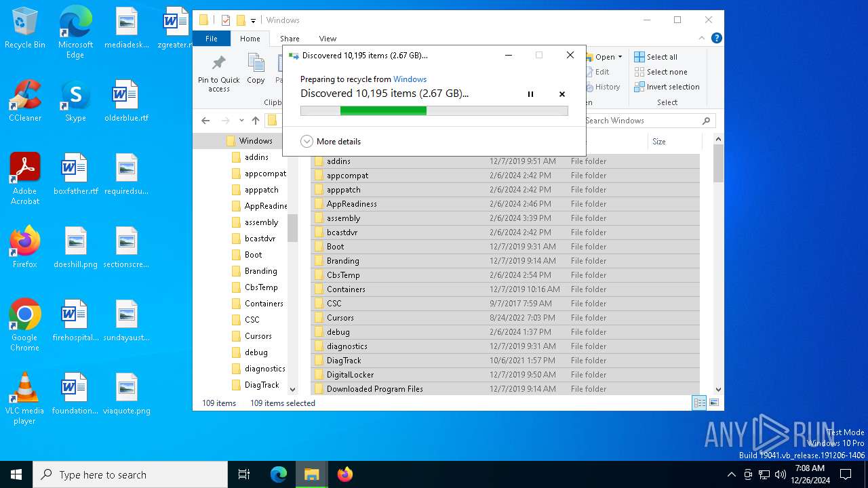Go up one folder level arrow

coord(256,121)
